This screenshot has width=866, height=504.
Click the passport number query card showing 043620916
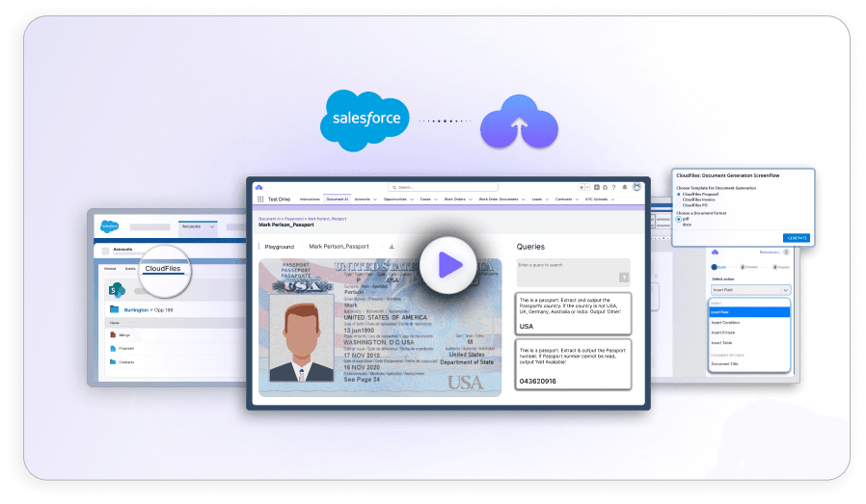pyautogui.click(x=573, y=365)
